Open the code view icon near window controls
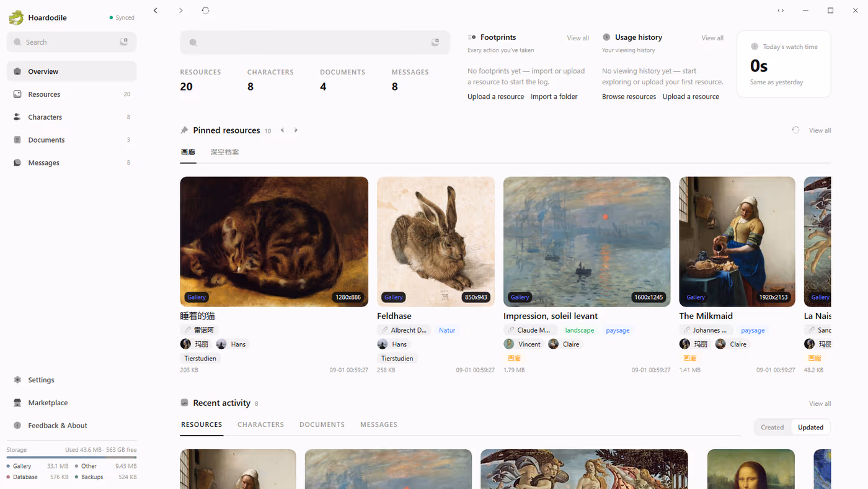The width and height of the screenshot is (868, 489). 781,11
